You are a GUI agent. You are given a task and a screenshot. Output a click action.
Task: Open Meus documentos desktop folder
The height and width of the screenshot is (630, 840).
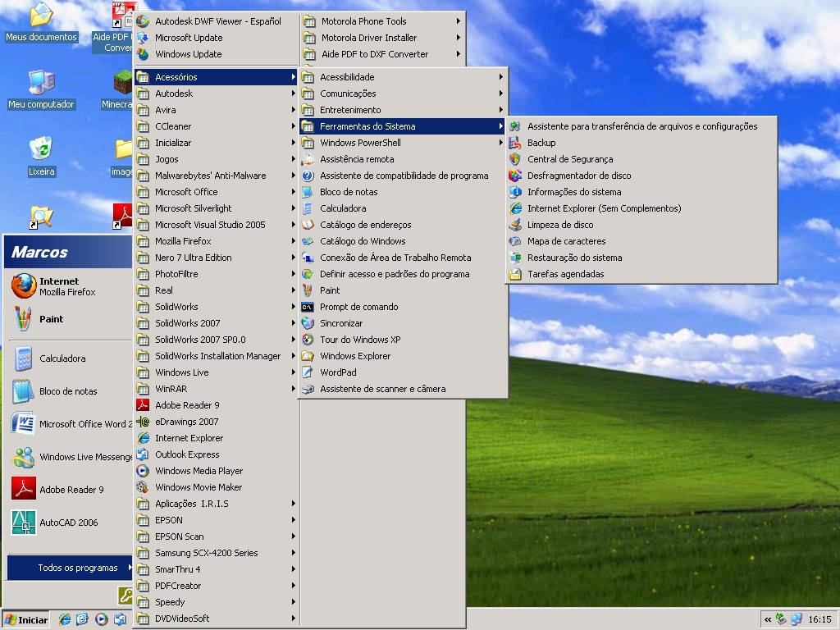41,22
